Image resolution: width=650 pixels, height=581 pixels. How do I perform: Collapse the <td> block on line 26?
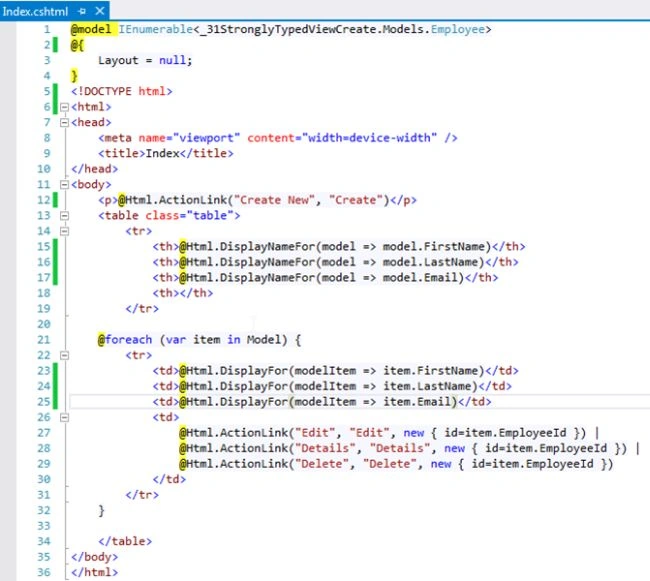[64, 418]
